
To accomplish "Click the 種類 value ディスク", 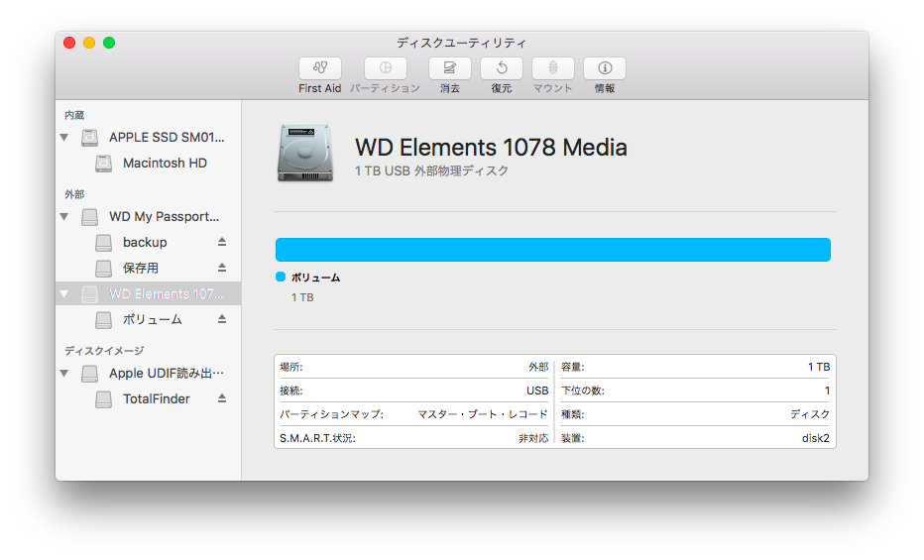I will 810,414.
